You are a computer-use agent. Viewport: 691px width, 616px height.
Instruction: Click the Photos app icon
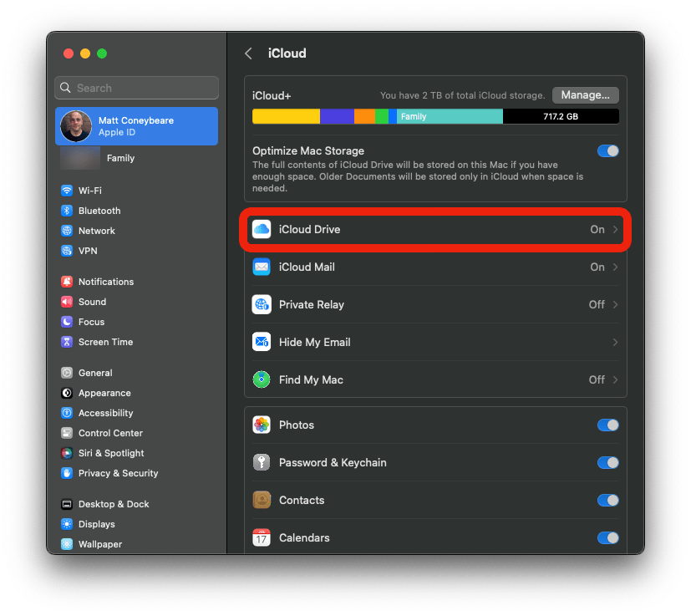pyautogui.click(x=262, y=425)
